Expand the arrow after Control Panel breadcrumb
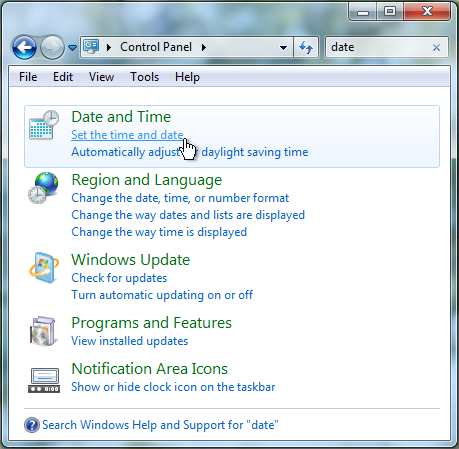The height and width of the screenshot is (449, 459). coord(204,47)
